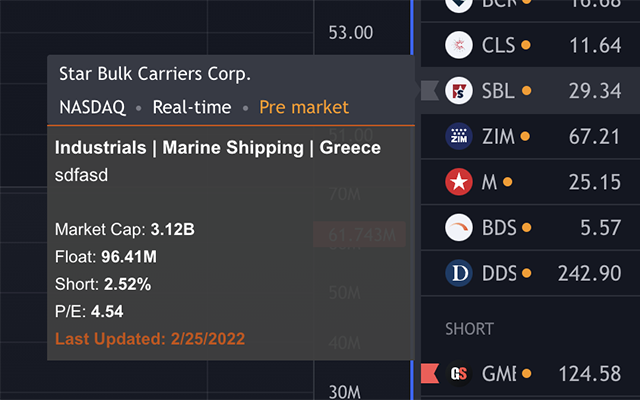640x400 pixels.
Task: Click the Macy's red star logo
Action: 459,182
